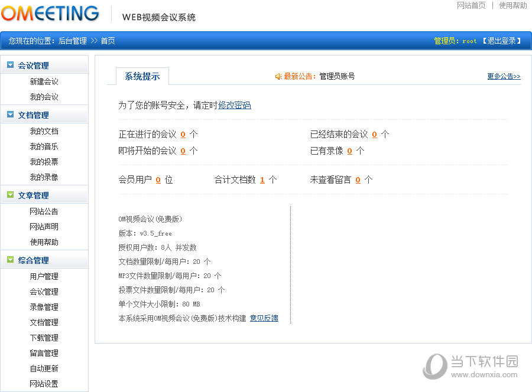Click the 修改密码 link

tap(235, 105)
